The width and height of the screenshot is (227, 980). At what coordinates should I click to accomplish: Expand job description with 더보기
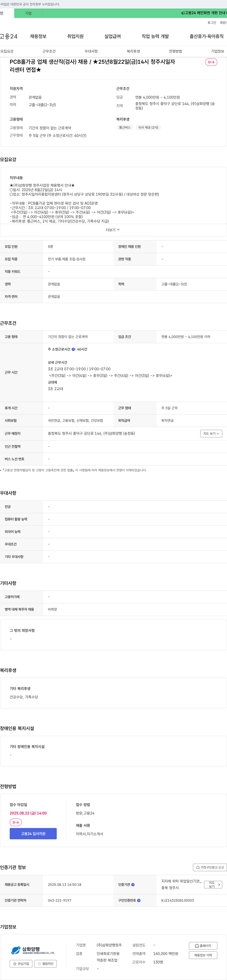pyautogui.click(x=113, y=230)
